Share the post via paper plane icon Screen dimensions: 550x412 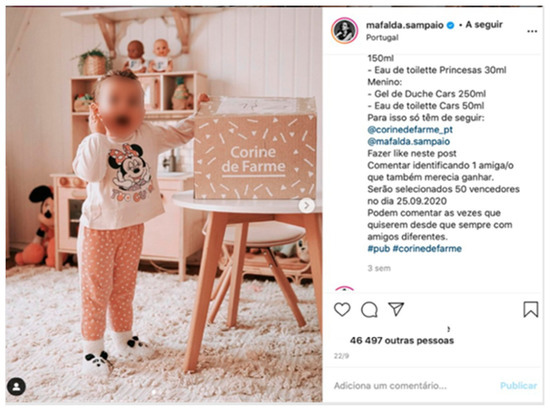pos(396,309)
